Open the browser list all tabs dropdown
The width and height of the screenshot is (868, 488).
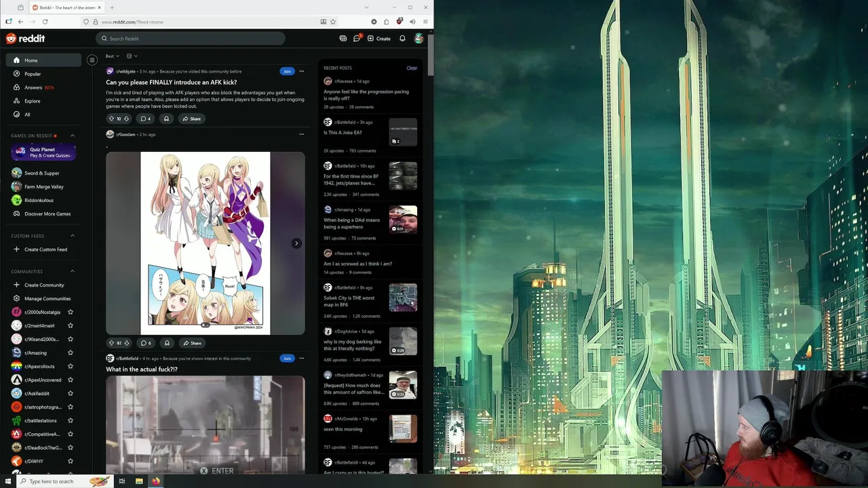pyautogui.click(x=366, y=7)
